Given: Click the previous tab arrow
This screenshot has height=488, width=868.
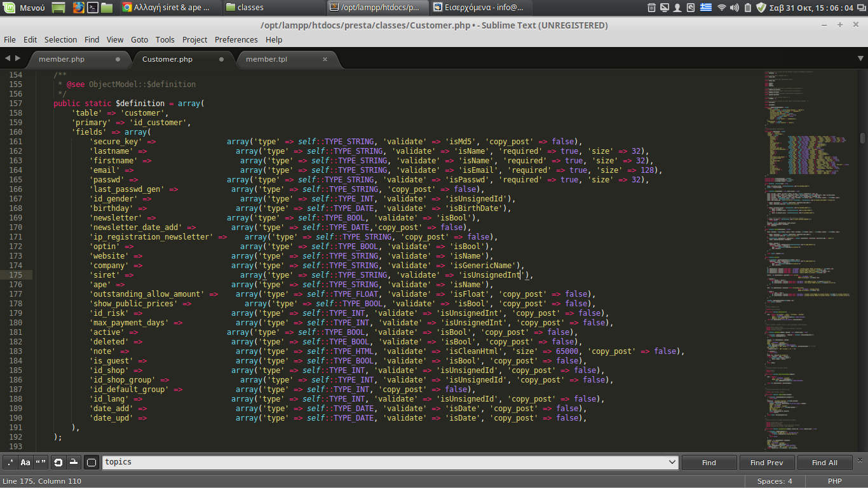Looking at the screenshot, I should coord(8,58).
